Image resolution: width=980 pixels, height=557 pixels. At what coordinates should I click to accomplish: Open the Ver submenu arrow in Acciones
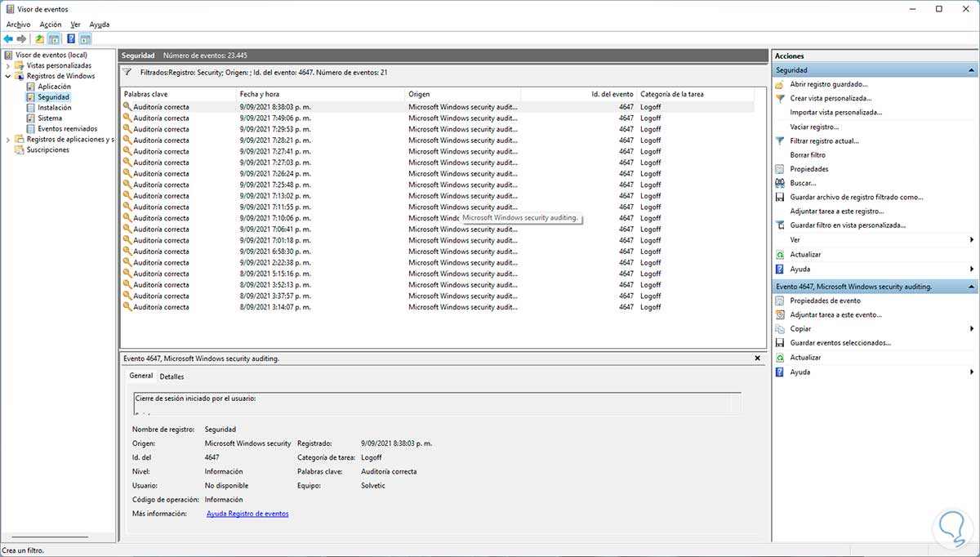(x=972, y=240)
